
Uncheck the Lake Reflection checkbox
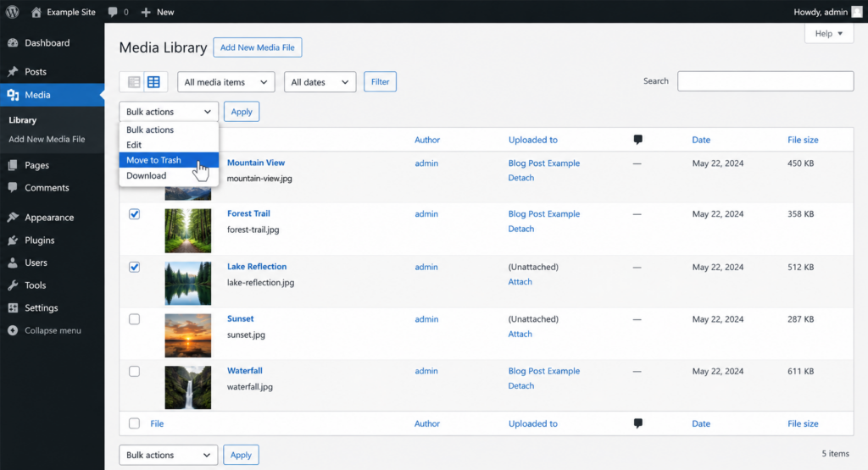pos(134,267)
